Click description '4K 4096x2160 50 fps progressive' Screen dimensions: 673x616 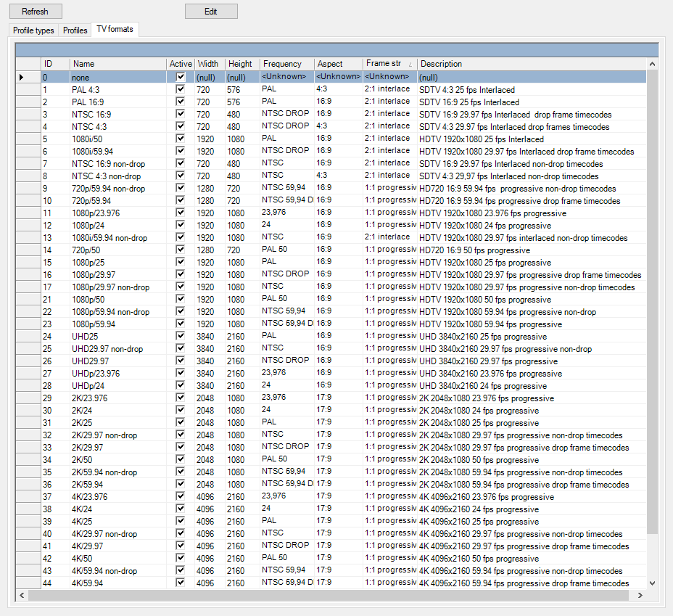(x=532, y=558)
